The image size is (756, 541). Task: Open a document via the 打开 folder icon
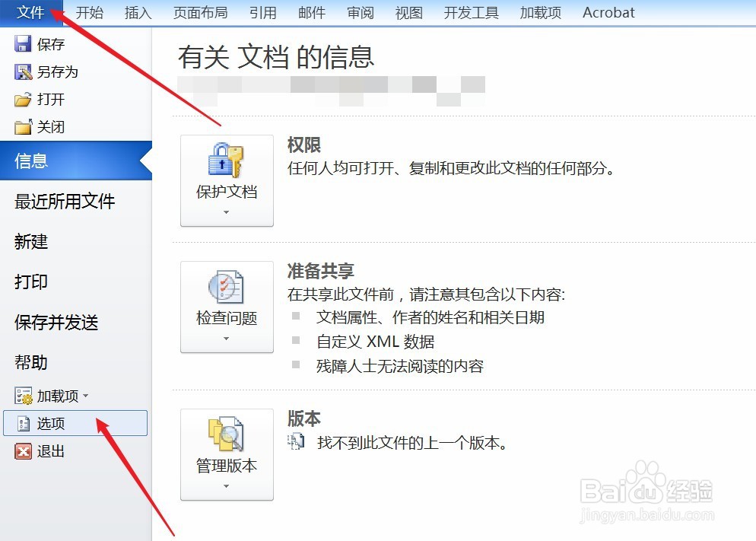[22, 99]
